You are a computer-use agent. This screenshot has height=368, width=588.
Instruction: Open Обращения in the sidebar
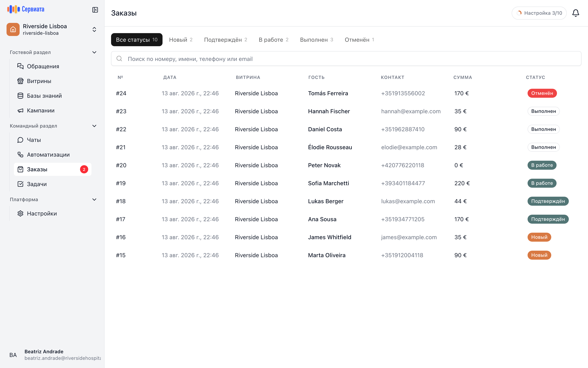pyautogui.click(x=53, y=66)
